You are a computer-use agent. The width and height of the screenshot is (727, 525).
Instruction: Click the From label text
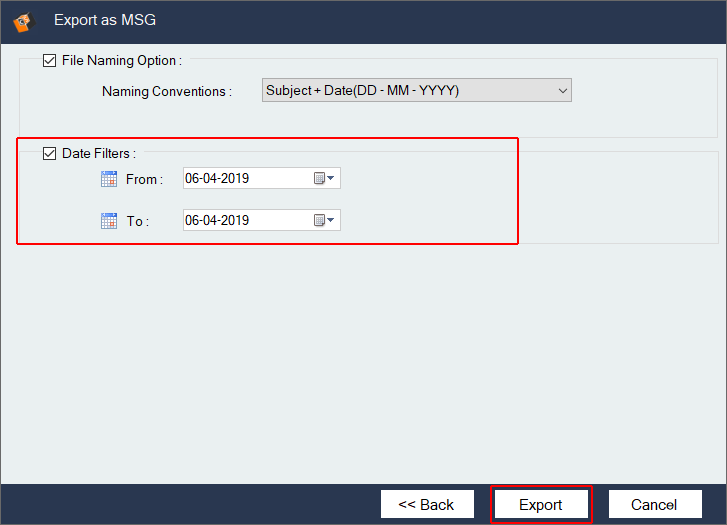coord(143,180)
